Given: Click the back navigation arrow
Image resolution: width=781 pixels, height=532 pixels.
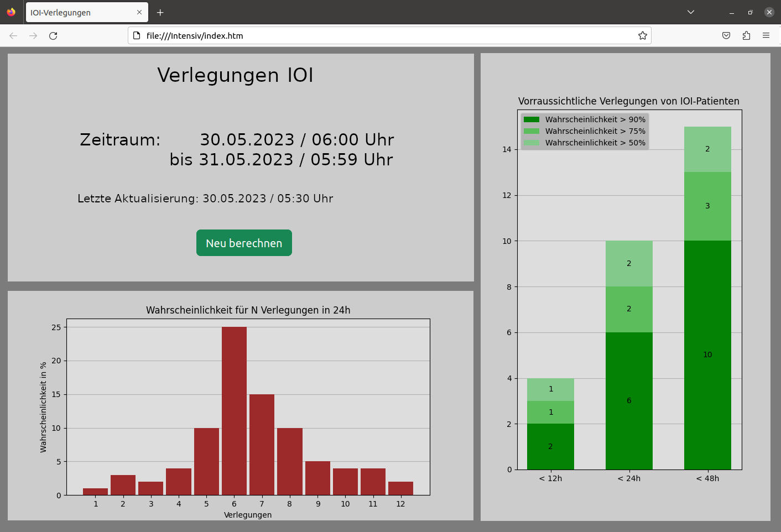Looking at the screenshot, I should point(13,35).
